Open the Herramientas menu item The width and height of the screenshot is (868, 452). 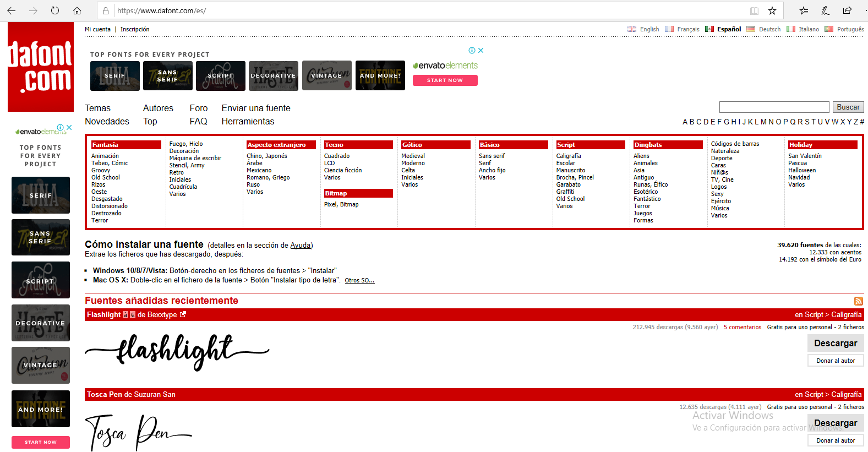pyautogui.click(x=248, y=122)
